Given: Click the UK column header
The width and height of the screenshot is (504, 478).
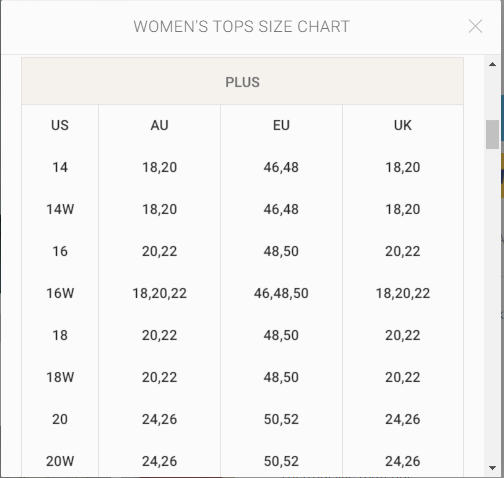Looking at the screenshot, I should tap(403, 125).
